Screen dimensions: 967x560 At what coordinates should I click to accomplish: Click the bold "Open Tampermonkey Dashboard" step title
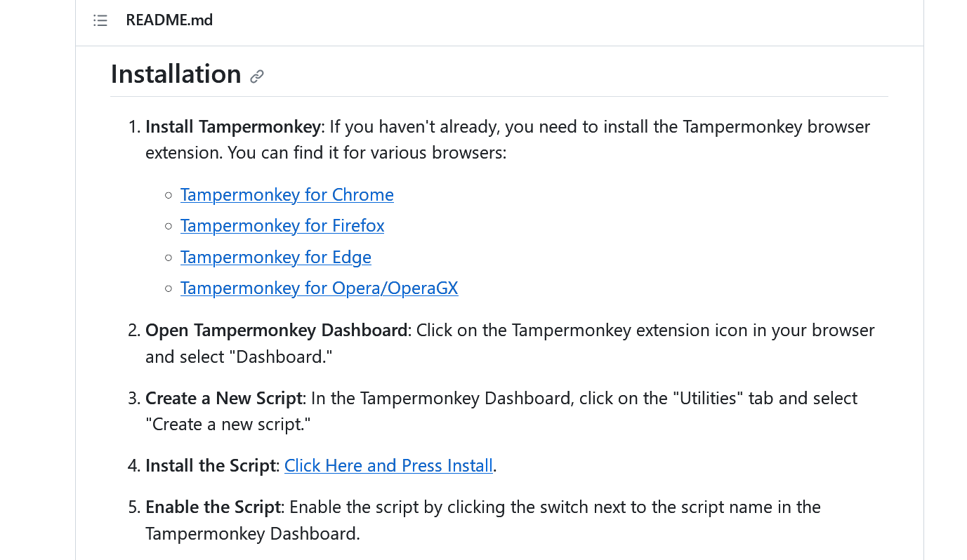(x=276, y=330)
